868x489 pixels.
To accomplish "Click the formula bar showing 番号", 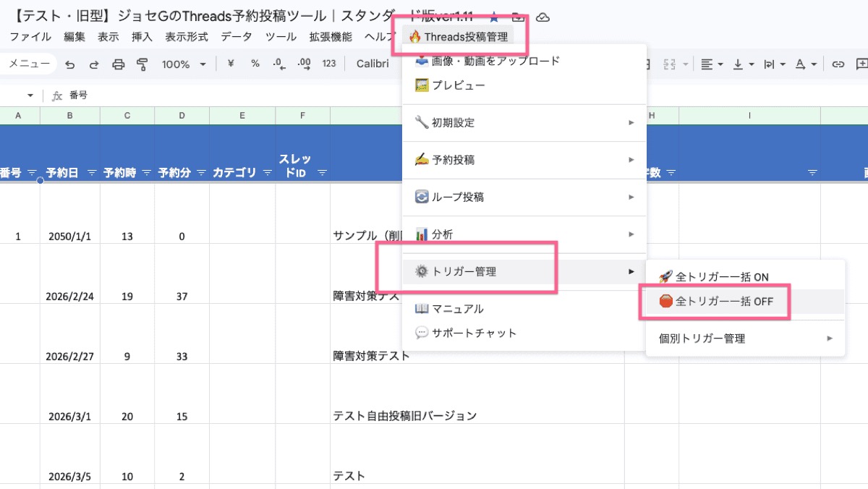I will (463, 95).
